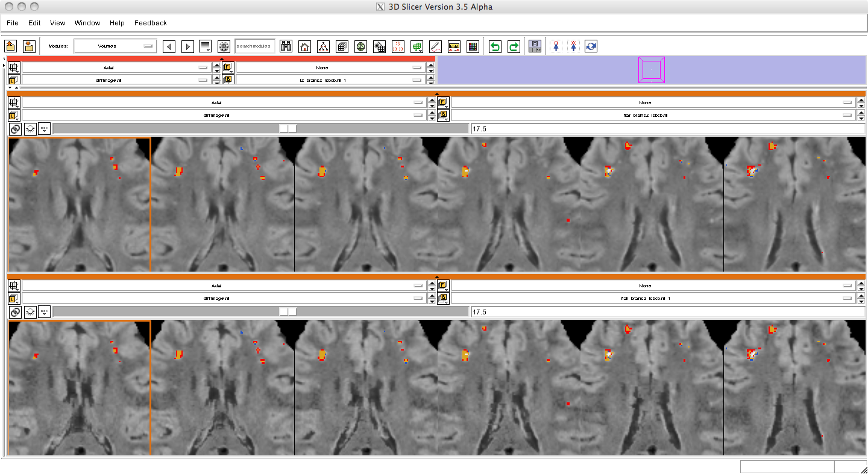Click the binoculars search icon
The height and width of the screenshot is (474, 868).
(x=286, y=46)
